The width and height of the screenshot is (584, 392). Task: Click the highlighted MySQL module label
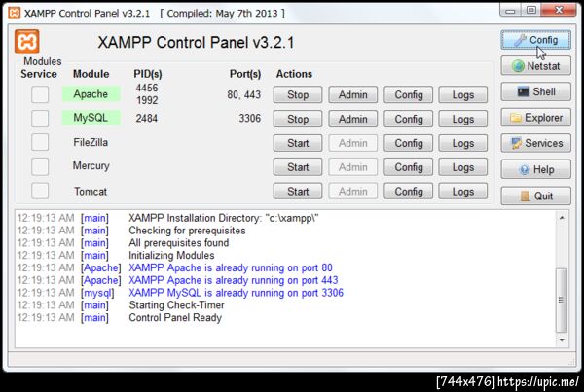91,118
